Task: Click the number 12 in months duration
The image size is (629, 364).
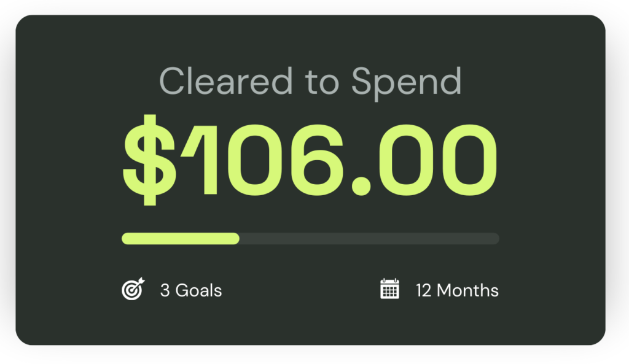Action: 423,290
